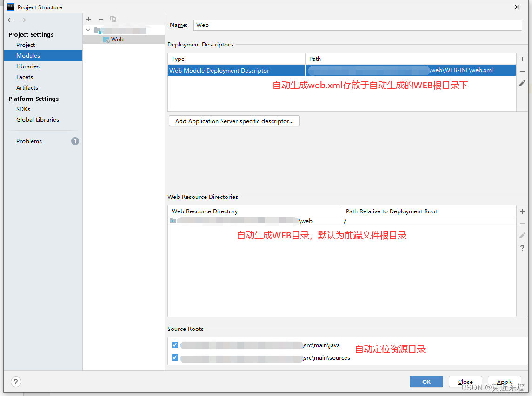Click the web directory folder icon
The width and height of the screenshot is (532, 396).
click(173, 221)
